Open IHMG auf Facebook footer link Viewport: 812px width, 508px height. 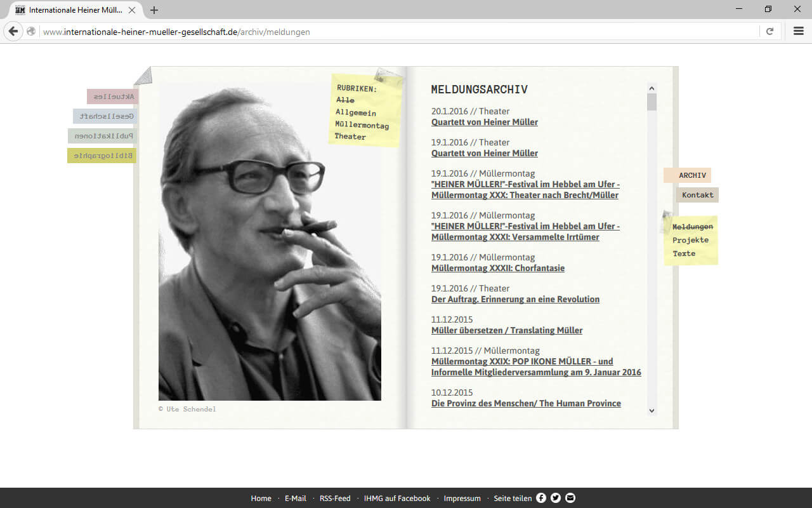point(397,498)
